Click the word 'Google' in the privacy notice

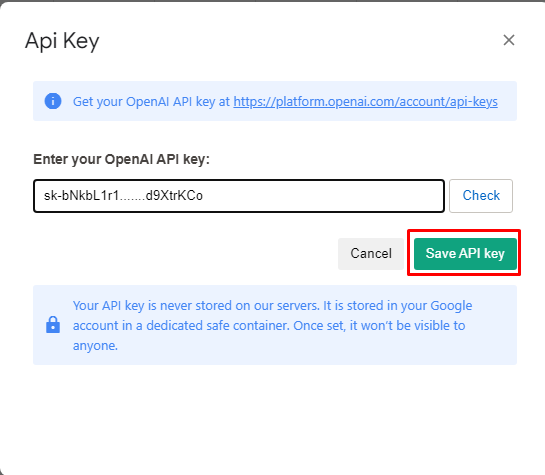coord(451,306)
